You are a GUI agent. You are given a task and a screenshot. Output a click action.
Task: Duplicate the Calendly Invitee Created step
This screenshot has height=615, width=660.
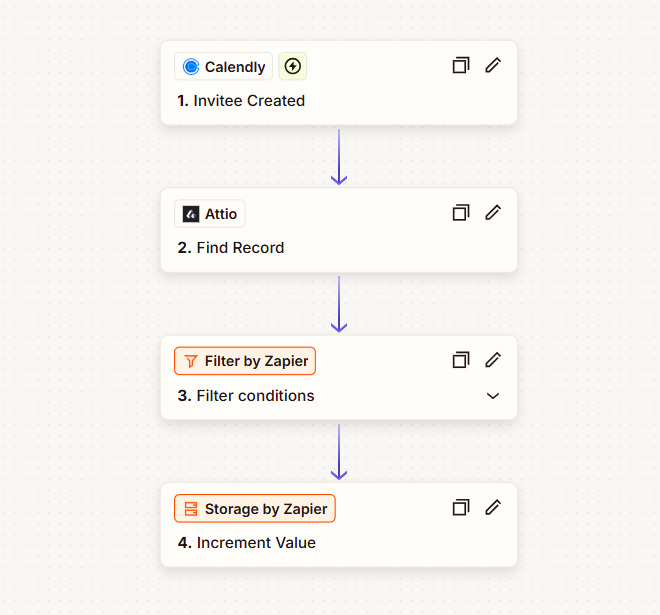[x=461, y=65]
